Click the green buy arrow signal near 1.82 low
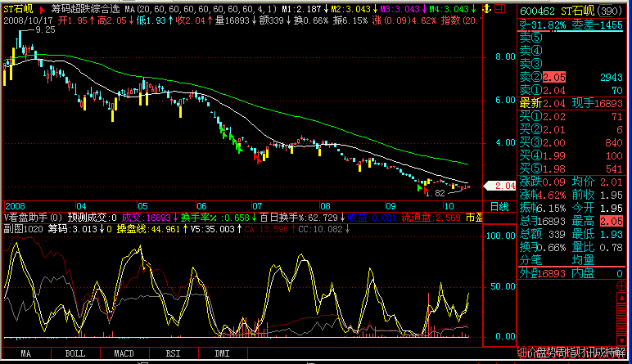The width and height of the screenshot is (632, 364). click(420, 187)
